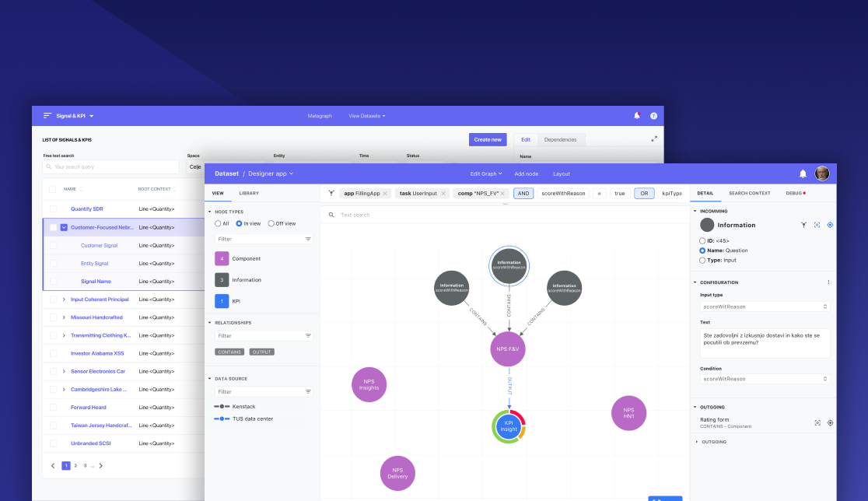Screen dimensions: 868x501
Task: Click the funnel icon beside Node Types filter field
Action: (309, 240)
